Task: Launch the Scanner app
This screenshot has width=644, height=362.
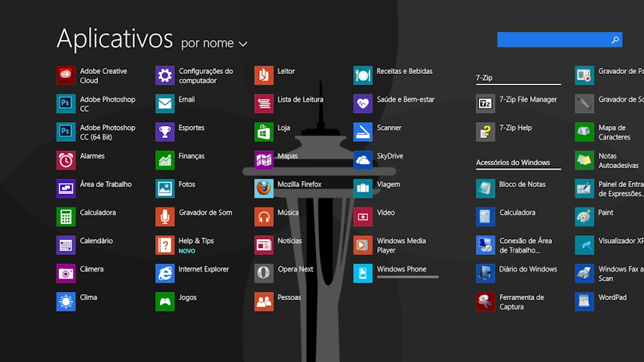Action: point(363,132)
